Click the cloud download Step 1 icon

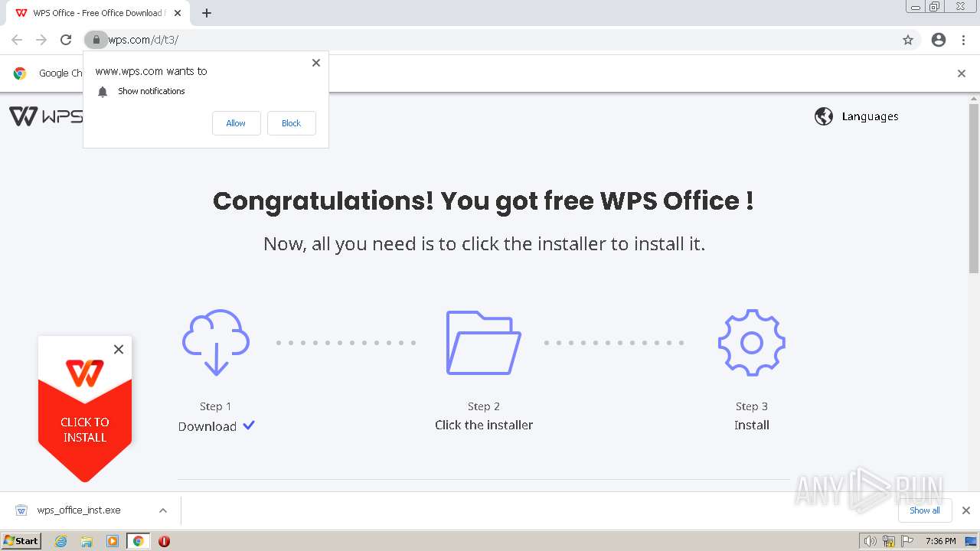pyautogui.click(x=216, y=342)
